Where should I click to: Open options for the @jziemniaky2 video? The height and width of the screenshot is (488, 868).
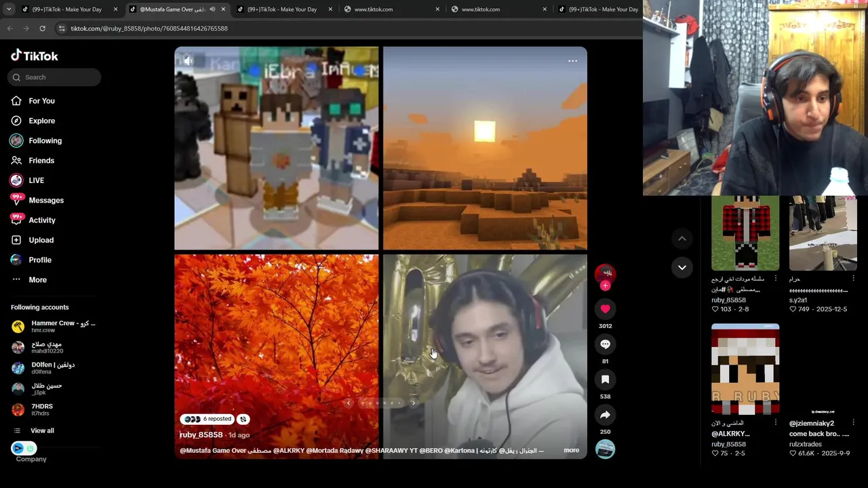(x=853, y=422)
